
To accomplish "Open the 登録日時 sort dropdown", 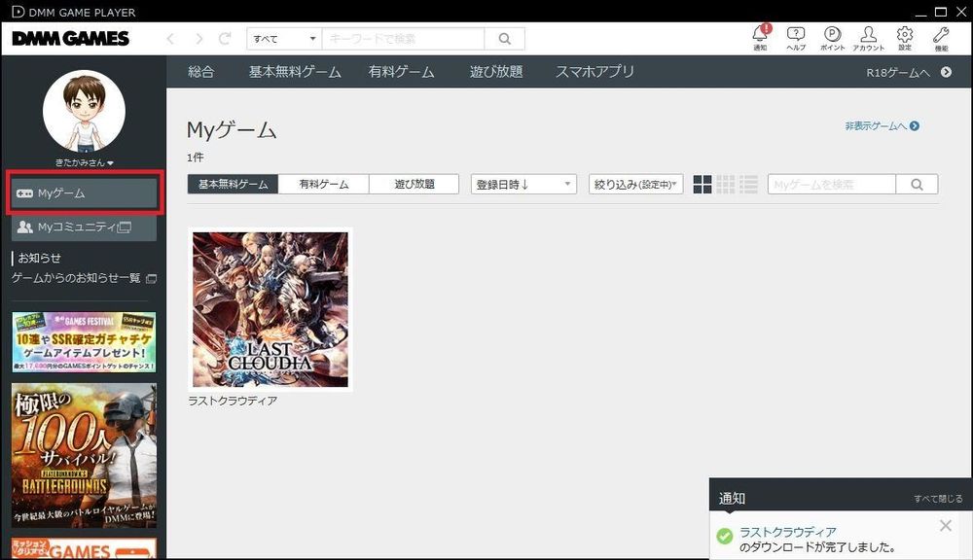I will [523, 184].
